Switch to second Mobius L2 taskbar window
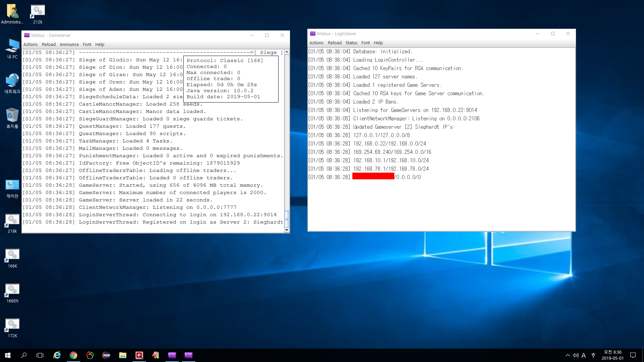Screen dimensions: 644x362 tap(189, 355)
